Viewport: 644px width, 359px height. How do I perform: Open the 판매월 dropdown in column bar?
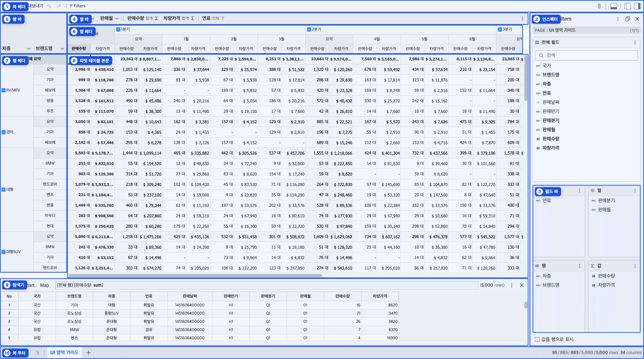coord(117,18)
